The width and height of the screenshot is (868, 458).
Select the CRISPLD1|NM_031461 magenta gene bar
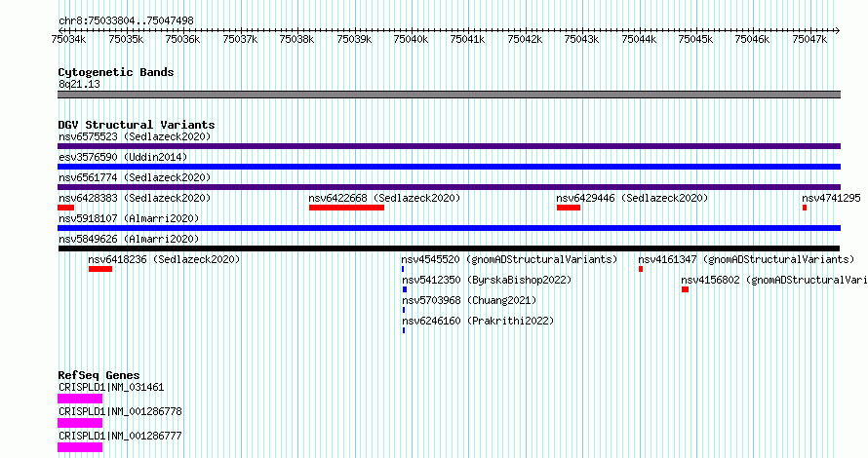(x=80, y=399)
